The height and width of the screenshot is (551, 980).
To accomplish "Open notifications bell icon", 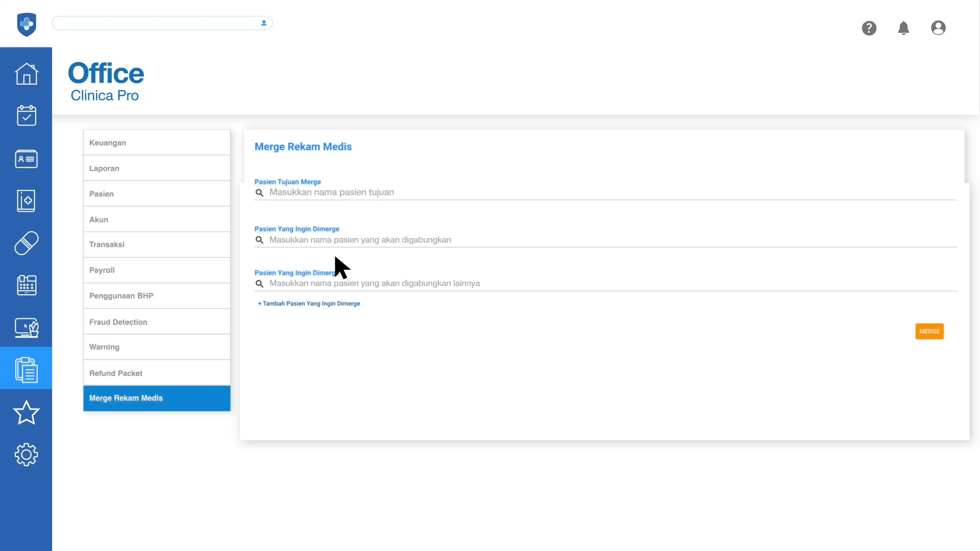I will click(903, 28).
